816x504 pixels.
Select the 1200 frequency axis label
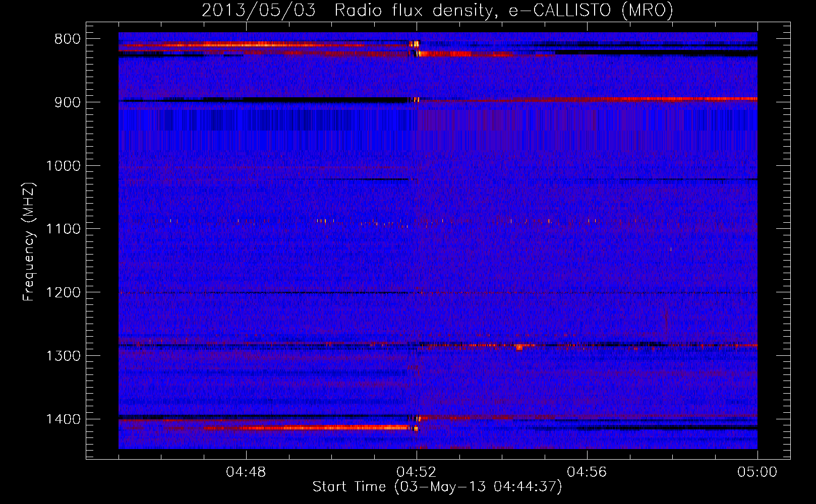tap(63, 293)
